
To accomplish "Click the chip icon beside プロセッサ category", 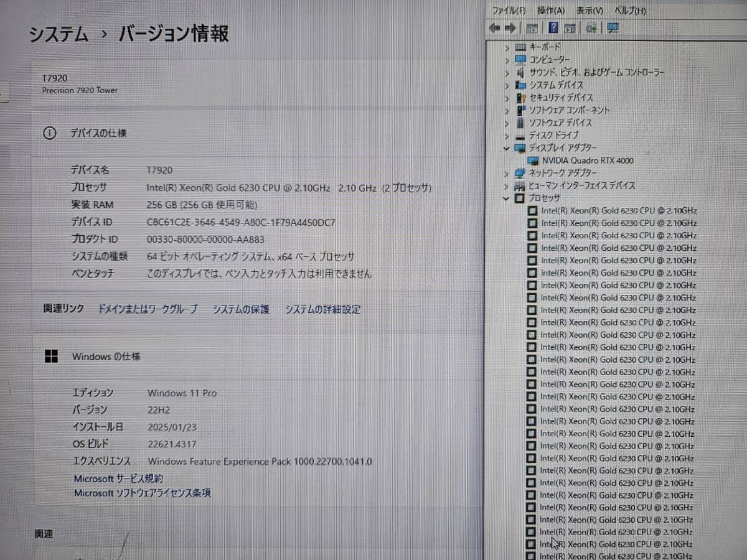I will [x=520, y=198].
